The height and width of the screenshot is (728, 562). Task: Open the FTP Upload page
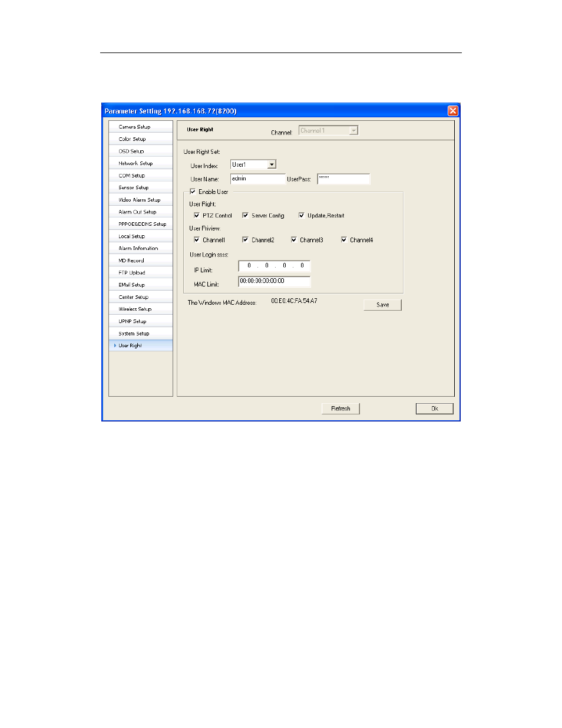pyautogui.click(x=141, y=272)
